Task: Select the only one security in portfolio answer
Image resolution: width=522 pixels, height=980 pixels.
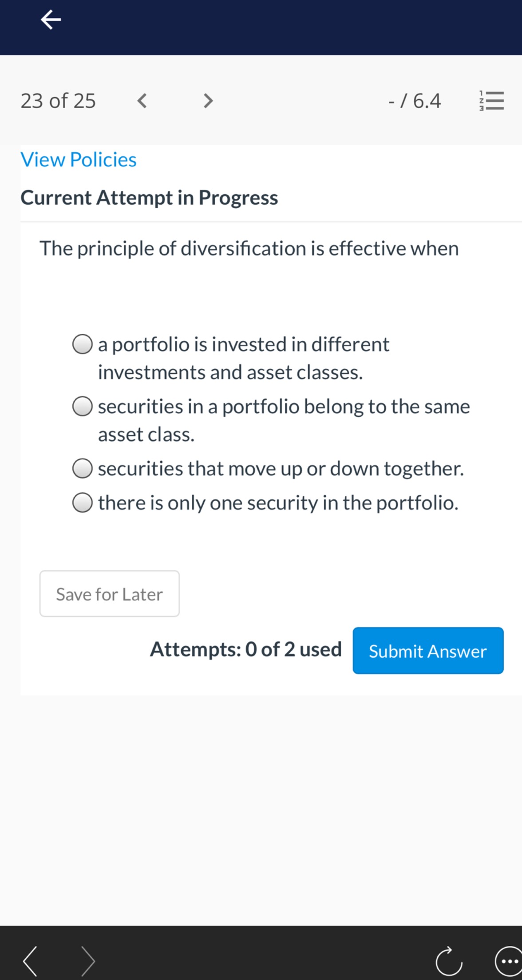Action: coord(83,502)
